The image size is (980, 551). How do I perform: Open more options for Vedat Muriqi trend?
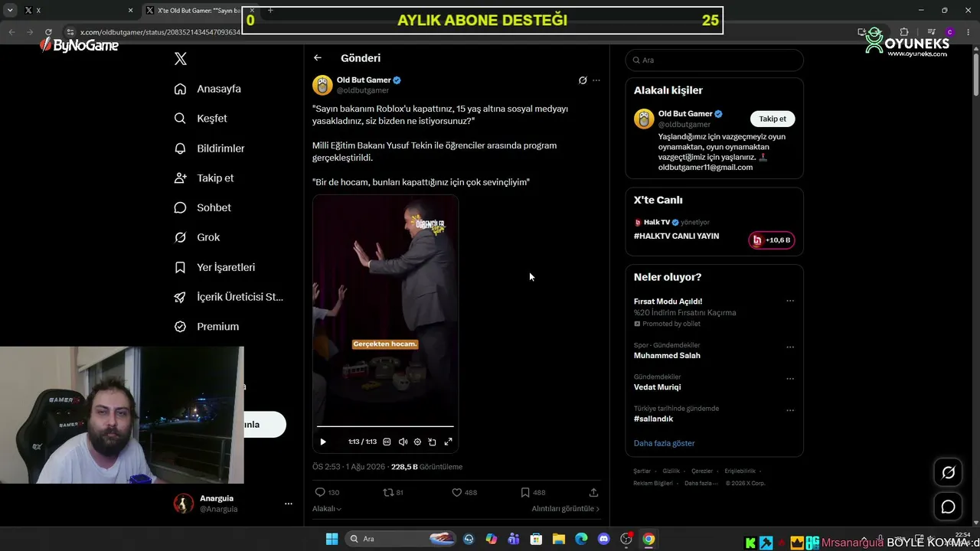pos(790,379)
